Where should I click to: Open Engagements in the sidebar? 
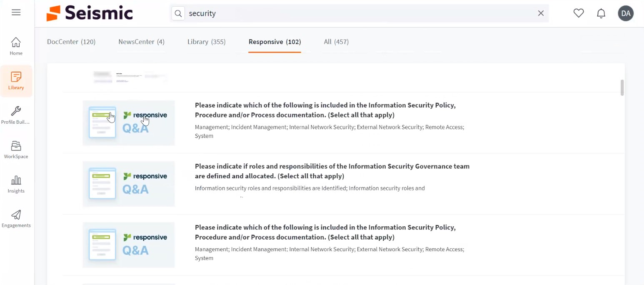(x=16, y=219)
